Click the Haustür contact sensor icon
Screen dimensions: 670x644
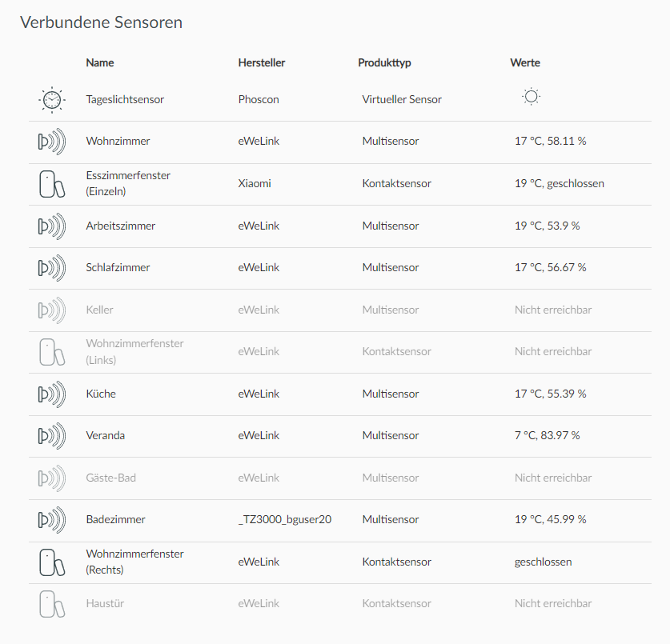[51, 603]
